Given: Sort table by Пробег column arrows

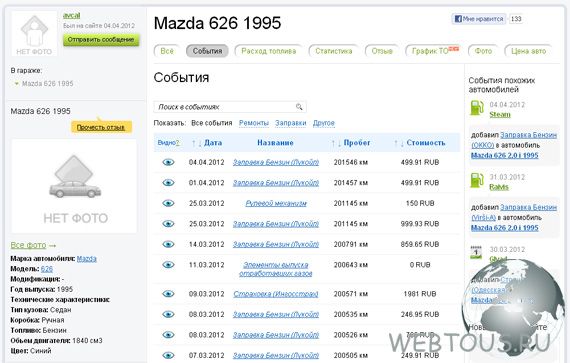Looking at the screenshot, I should pyautogui.click(x=336, y=143).
